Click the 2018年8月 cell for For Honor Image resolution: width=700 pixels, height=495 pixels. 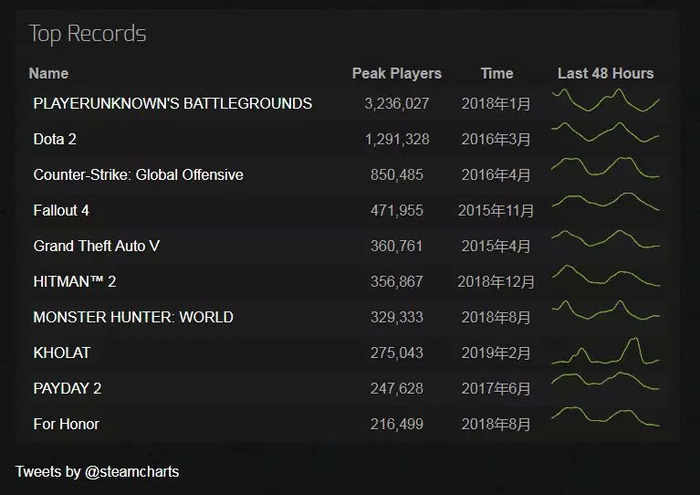point(496,424)
